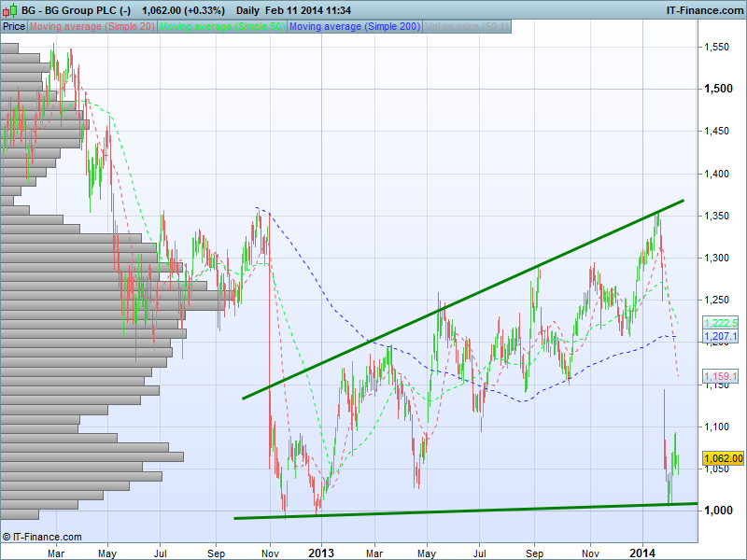Viewport: 747px width, 560px height.
Task: Select the Moving average (Simple 200) label
Action: 353,27
